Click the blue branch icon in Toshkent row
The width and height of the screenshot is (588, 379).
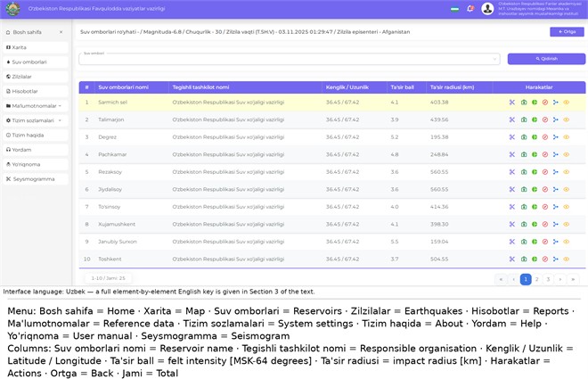[555, 259]
